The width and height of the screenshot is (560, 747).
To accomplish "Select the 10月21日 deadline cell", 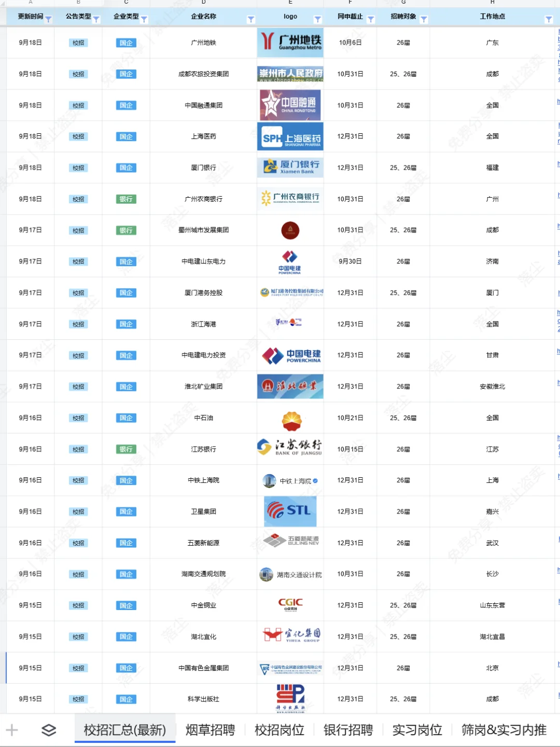I will pyautogui.click(x=350, y=418).
